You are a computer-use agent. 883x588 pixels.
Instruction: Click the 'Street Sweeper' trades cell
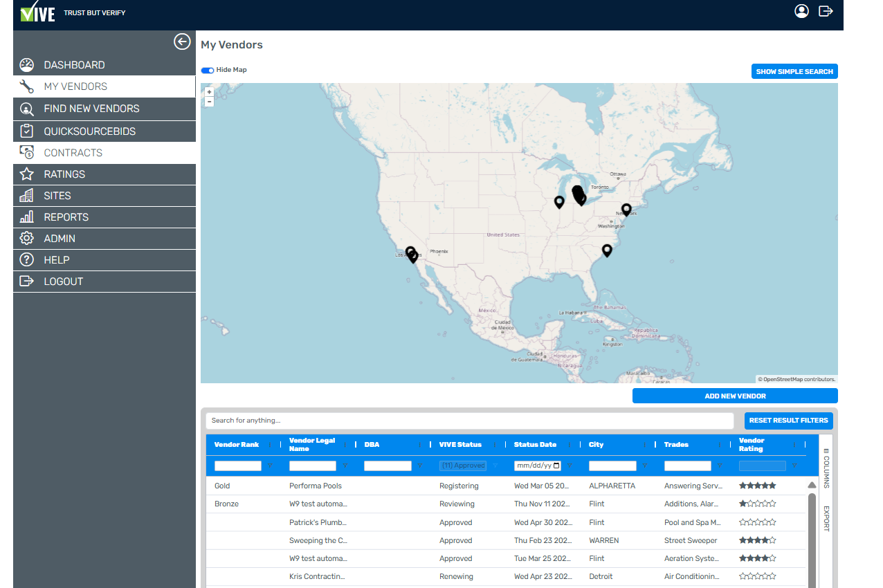click(691, 540)
